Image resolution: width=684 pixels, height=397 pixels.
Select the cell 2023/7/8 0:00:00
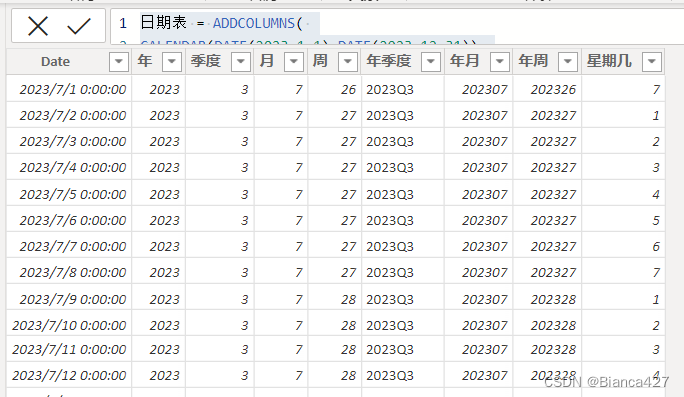pos(69,272)
